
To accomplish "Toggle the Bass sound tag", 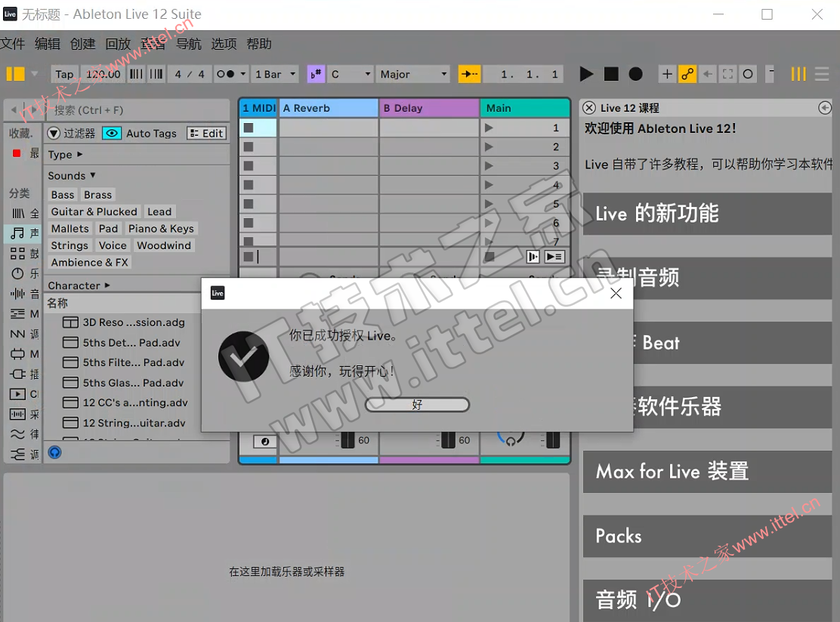I will click(x=63, y=195).
